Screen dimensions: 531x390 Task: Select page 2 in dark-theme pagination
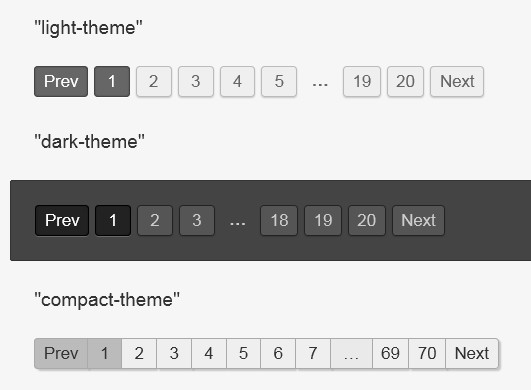click(x=155, y=220)
